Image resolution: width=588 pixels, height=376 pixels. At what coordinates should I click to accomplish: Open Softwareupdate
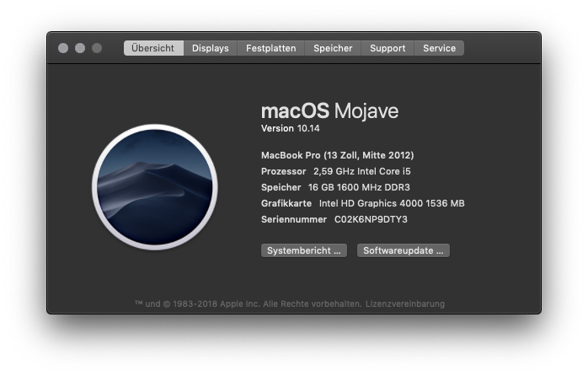point(404,250)
